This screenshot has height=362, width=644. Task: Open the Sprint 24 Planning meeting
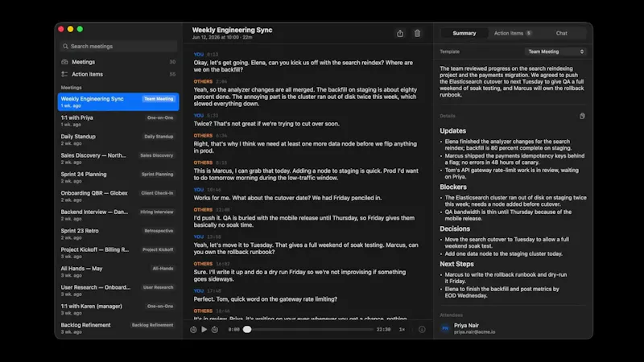[x=118, y=177]
